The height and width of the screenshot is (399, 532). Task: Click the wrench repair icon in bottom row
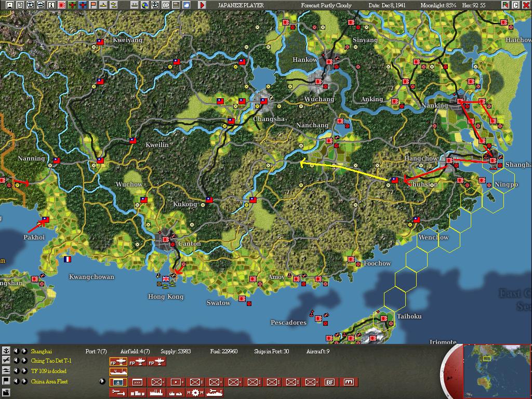coord(118,393)
